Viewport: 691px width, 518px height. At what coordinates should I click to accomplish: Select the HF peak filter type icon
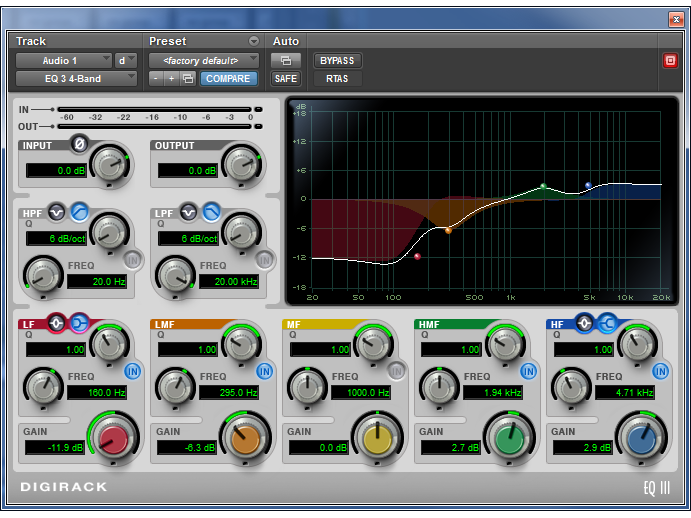click(x=584, y=324)
